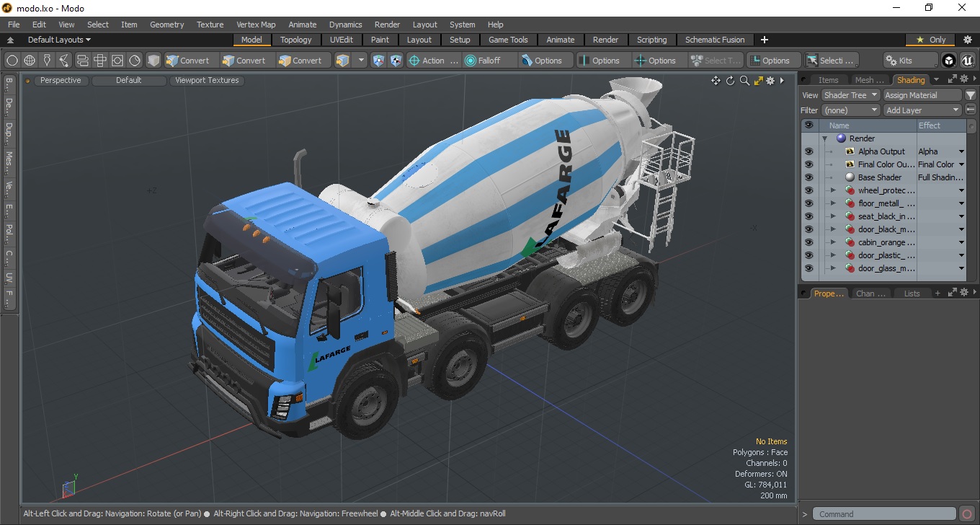This screenshot has width=980, height=525.
Task: Switch to the Items panel tab
Action: 828,80
